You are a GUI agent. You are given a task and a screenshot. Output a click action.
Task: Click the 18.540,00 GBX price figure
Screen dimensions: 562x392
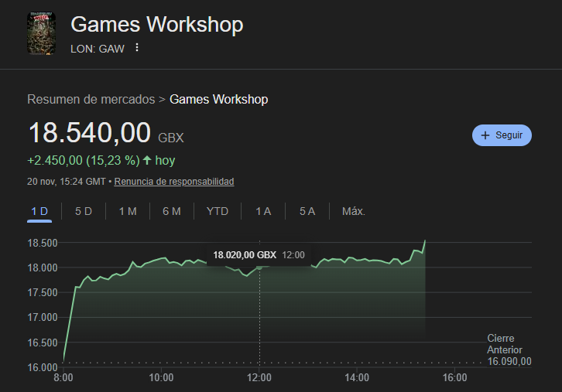pyautogui.click(x=90, y=133)
